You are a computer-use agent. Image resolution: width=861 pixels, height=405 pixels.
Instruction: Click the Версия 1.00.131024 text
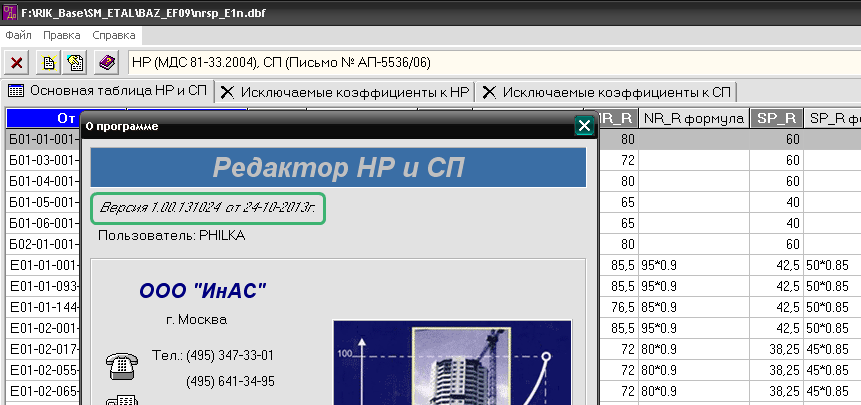[x=208, y=208]
